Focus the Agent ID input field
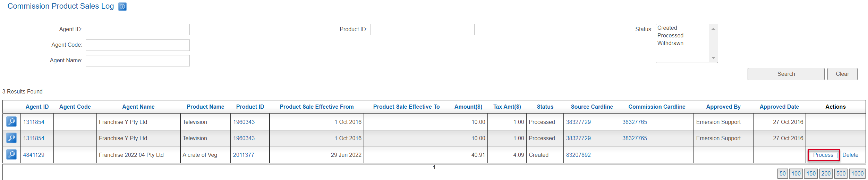The width and height of the screenshot is (868, 180). 137,30
